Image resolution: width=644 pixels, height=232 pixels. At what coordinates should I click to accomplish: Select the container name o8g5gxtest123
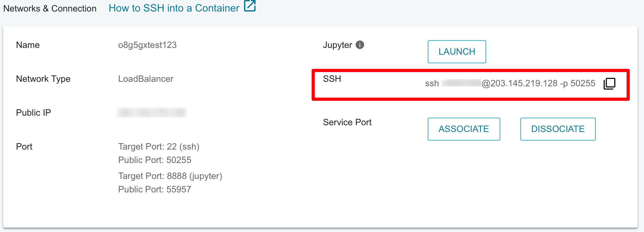point(147,45)
